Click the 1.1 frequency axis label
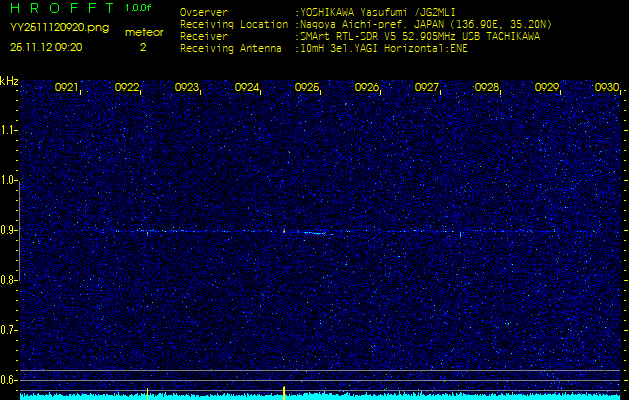This screenshot has width=629, height=400. point(9,130)
